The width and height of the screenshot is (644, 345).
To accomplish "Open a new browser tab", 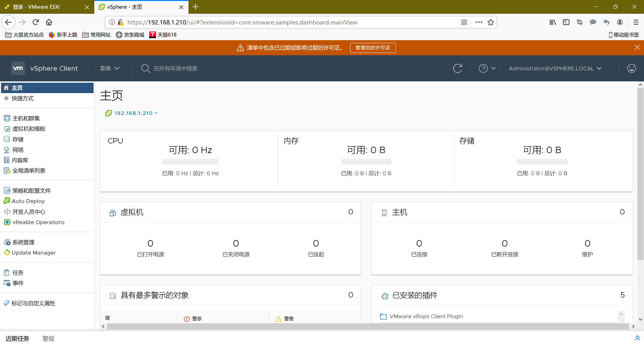I will [x=196, y=7].
